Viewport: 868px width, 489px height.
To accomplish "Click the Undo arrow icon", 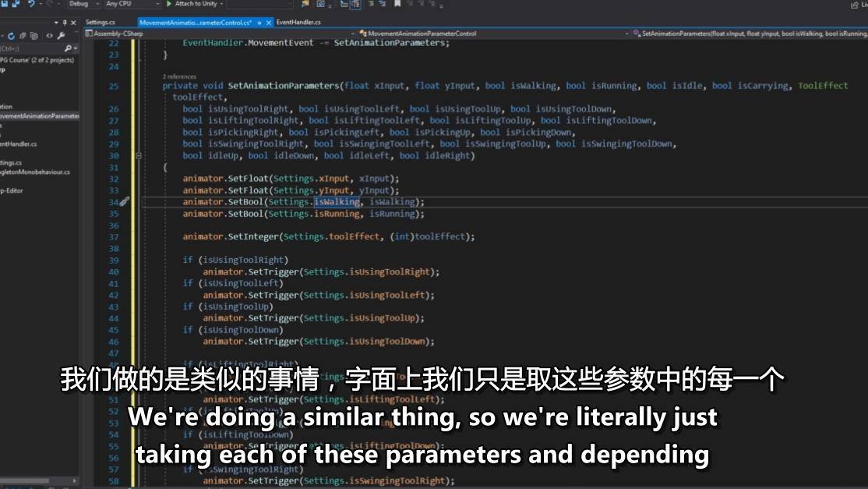I will click(x=31, y=3).
